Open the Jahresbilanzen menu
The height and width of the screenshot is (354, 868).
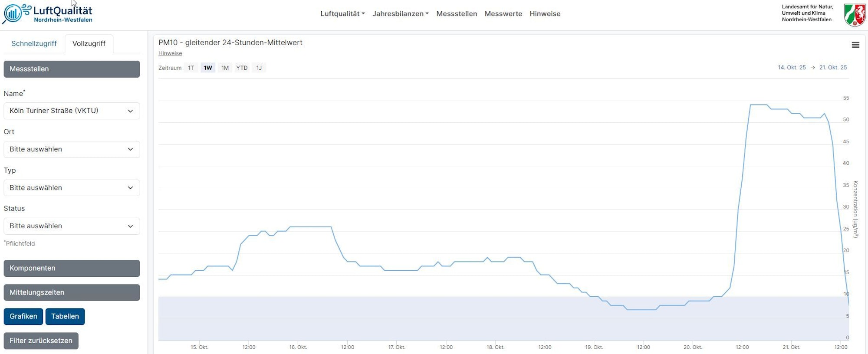(400, 14)
